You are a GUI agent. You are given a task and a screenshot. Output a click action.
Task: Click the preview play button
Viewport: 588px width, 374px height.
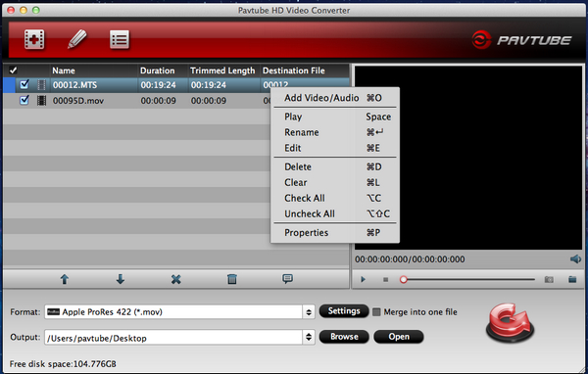pyautogui.click(x=363, y=280)
